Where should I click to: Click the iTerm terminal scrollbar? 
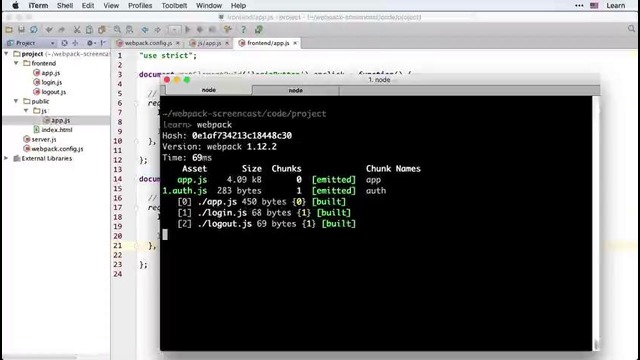click(596, 223)
